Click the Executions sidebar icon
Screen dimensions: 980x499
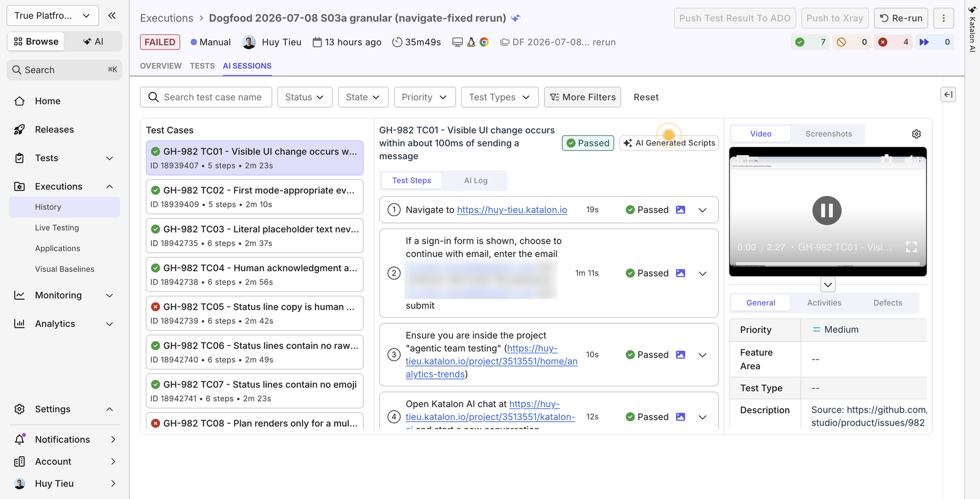[x=20, y=186]
